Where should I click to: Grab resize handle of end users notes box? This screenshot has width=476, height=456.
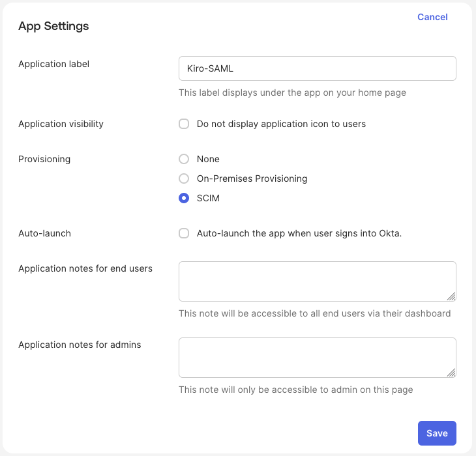(x=451, y=296)
